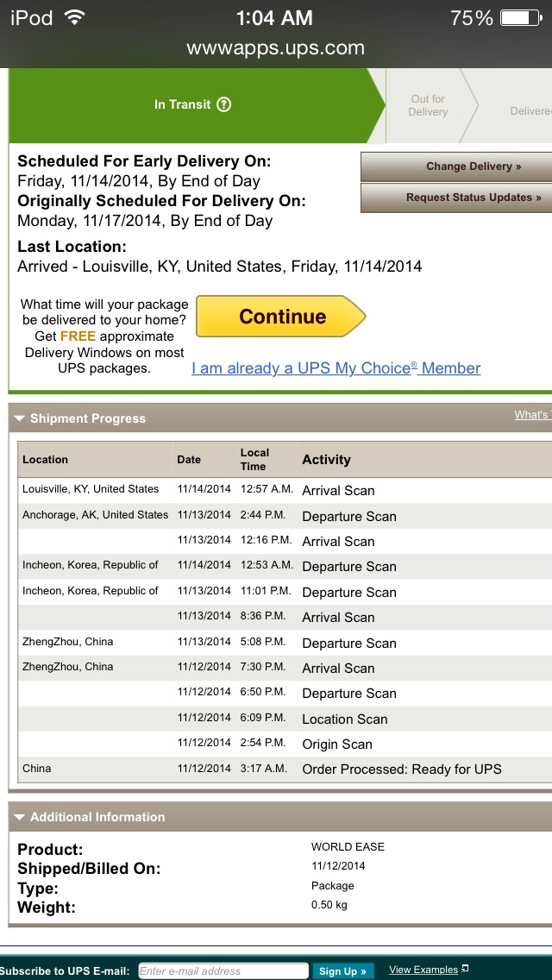Open I am already a UPS My Choice Member link
552x980 pixels.
coord(336,368)
